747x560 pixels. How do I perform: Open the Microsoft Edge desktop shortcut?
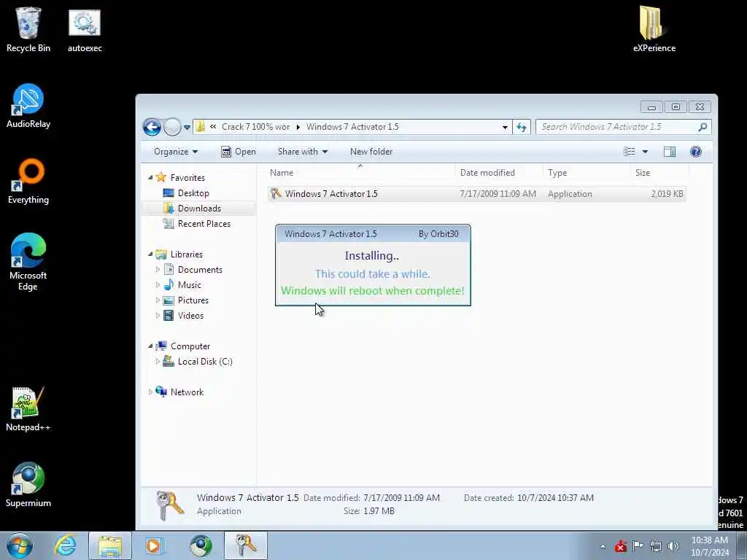point(28,262)
